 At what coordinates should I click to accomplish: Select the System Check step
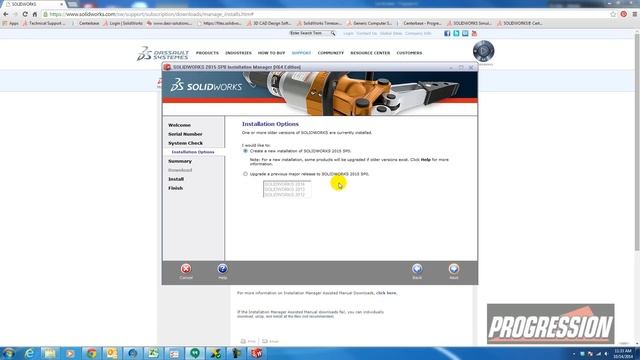coord(185,143)
